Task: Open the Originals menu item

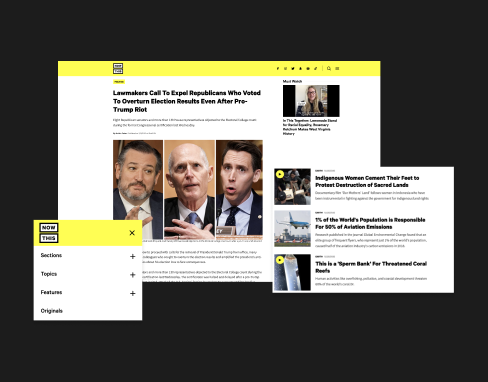Action: click(x=52, y=311)
